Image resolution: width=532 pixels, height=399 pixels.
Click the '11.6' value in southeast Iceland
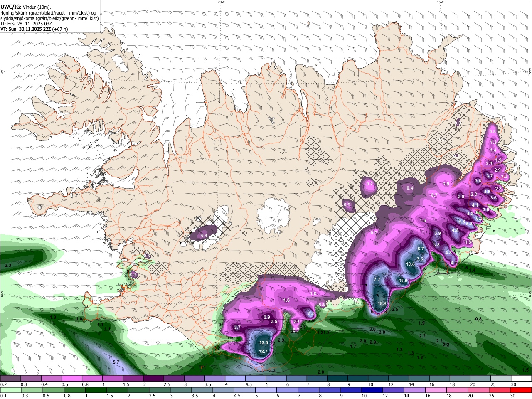click(x=403, y=281)
